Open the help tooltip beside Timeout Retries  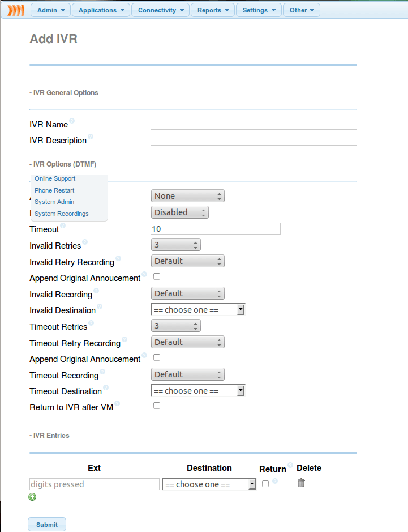(91, 324)
